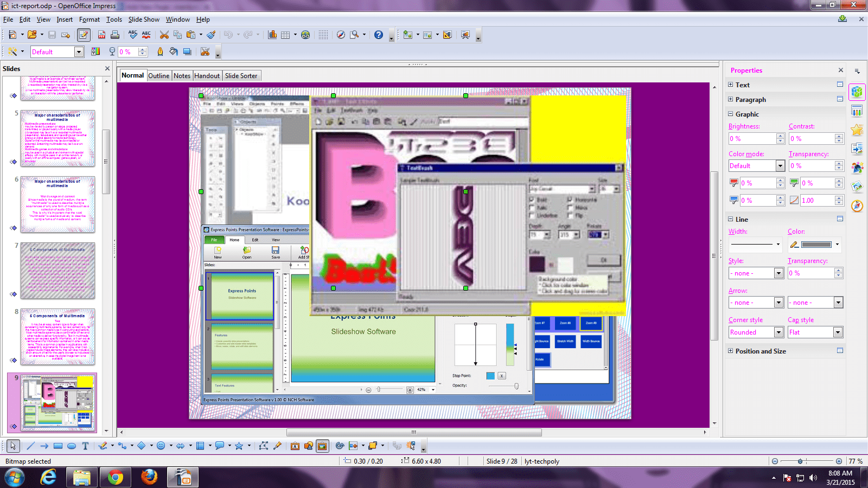Switch to the Handout view tab
This screenshot has width=868, height=488.
click(207, 76)
